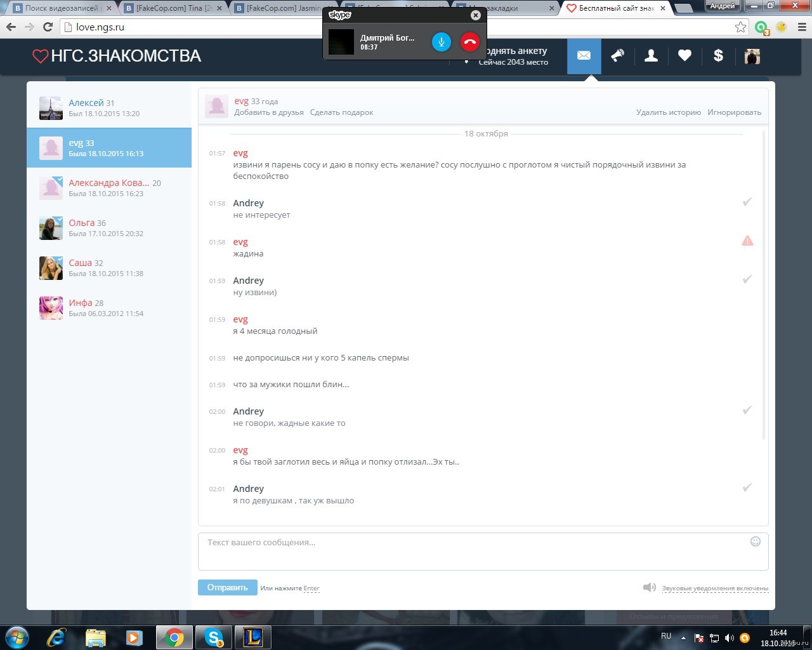Open Chrome from taskbar

174,637
